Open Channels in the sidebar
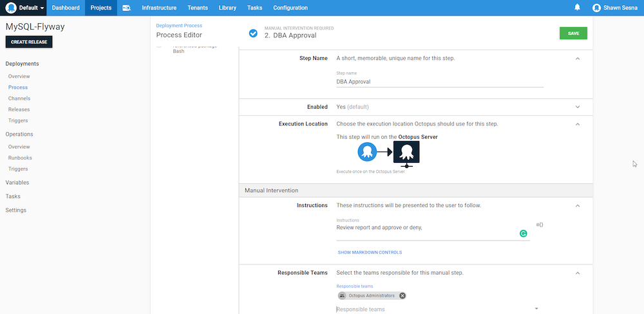This screenshot has width=644, height=314. (19, 98)
